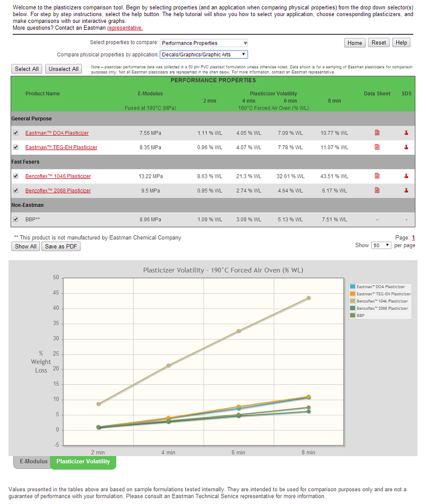Click the 6.17 % WL value
This screenshot has width=426, height=504.
(334, 191)
